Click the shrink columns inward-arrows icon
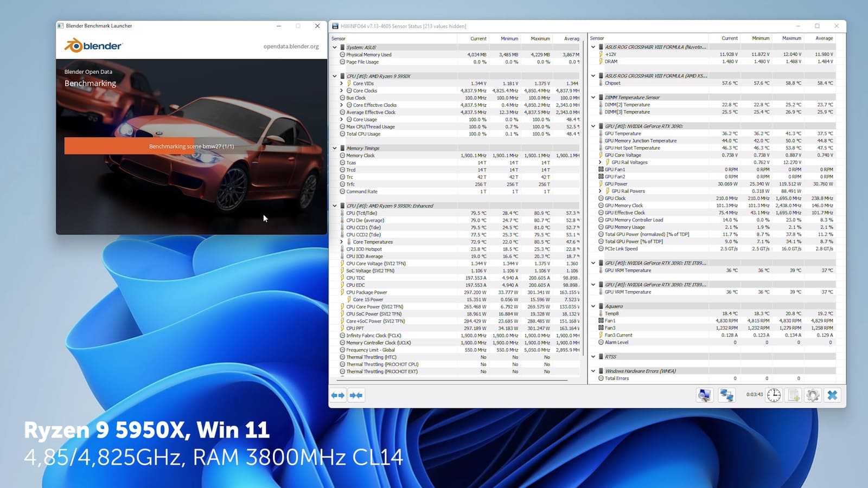Image resolution: width=868 pixels, height=488 pixels. 356,395
